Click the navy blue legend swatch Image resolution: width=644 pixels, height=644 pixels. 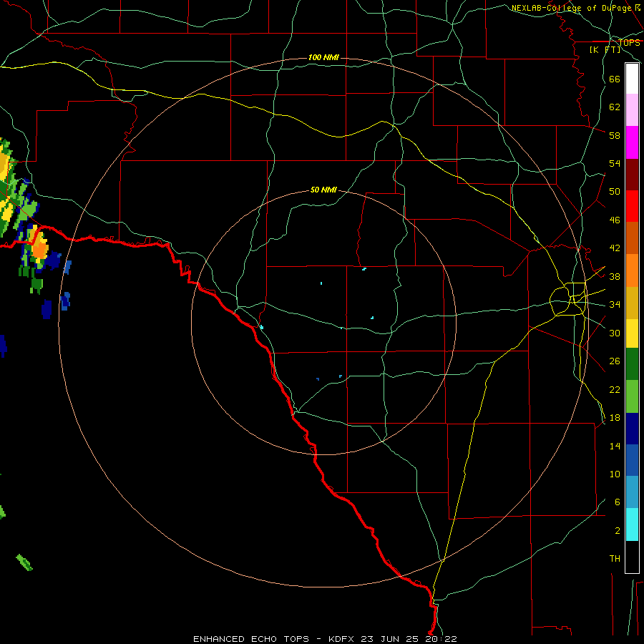click(632, 429)
